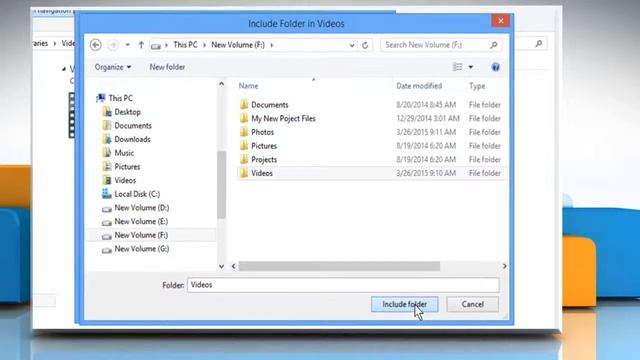This screenshot has height=360, width=640.
Task: Click the Documents folder icon in file list
Action: 244,104
